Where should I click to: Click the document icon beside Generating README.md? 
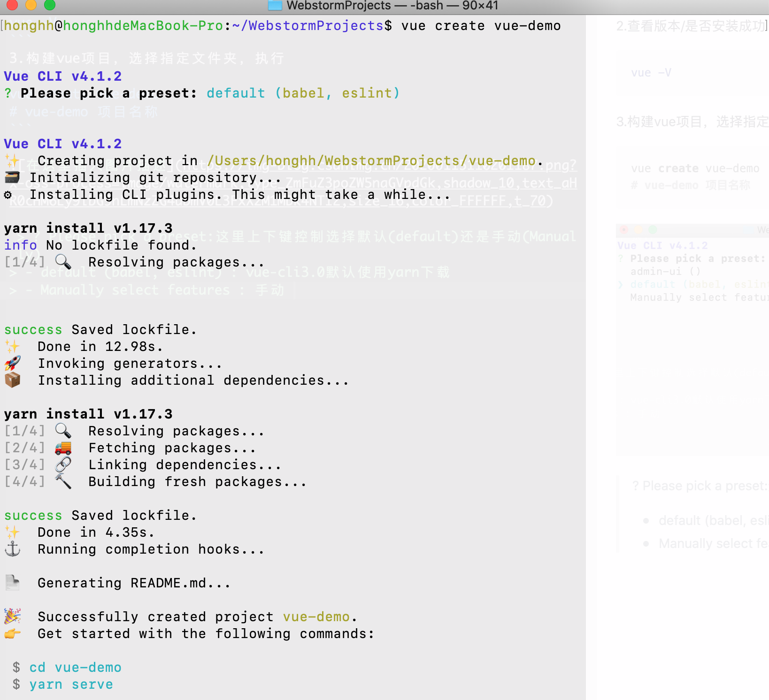[x=12, y=583]
